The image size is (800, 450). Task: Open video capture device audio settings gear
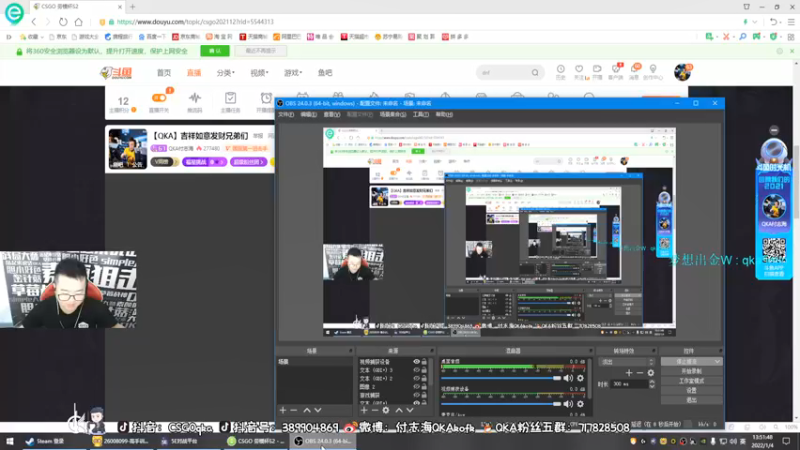[x=580, y=404]
